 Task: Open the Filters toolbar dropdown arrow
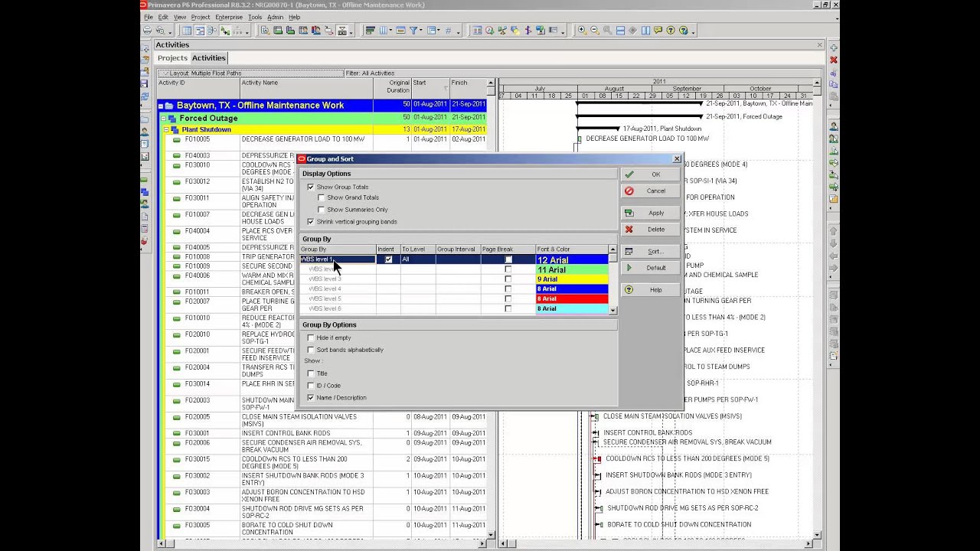pyautogui.click(x=421, y=31)
